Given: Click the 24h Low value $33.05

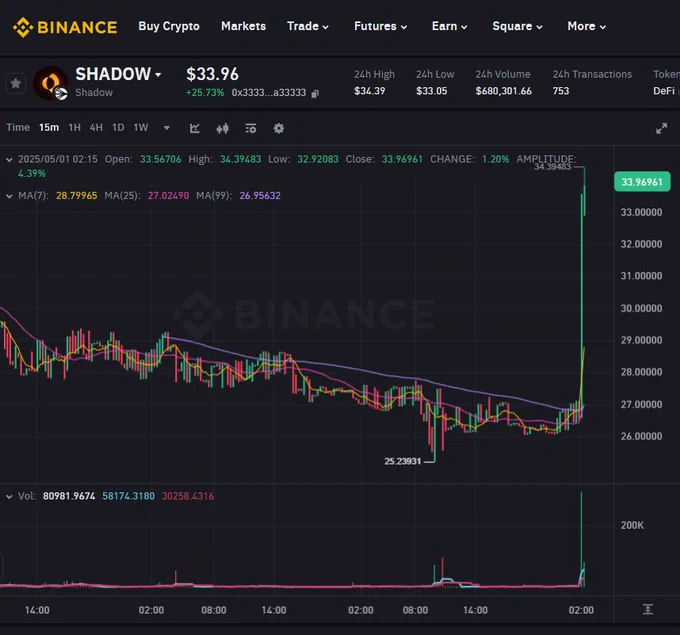Looking at the screenshot, I should tap(431, 91).
